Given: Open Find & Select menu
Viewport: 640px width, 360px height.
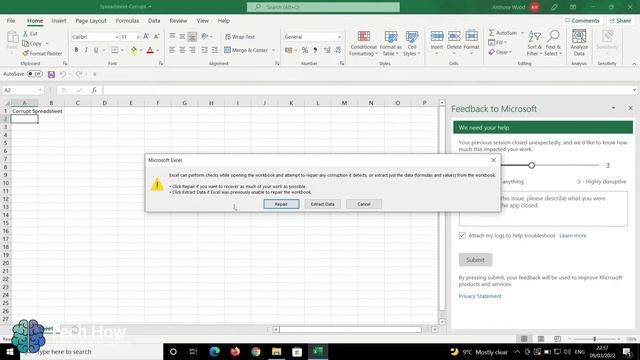Looking at the screenshot, I should [553, 43].
